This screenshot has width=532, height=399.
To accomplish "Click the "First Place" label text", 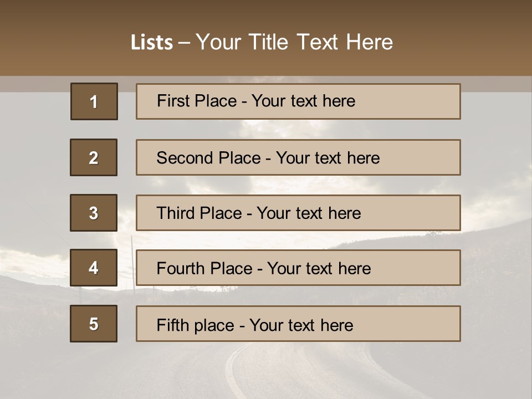I will click(x=196, y=101).
